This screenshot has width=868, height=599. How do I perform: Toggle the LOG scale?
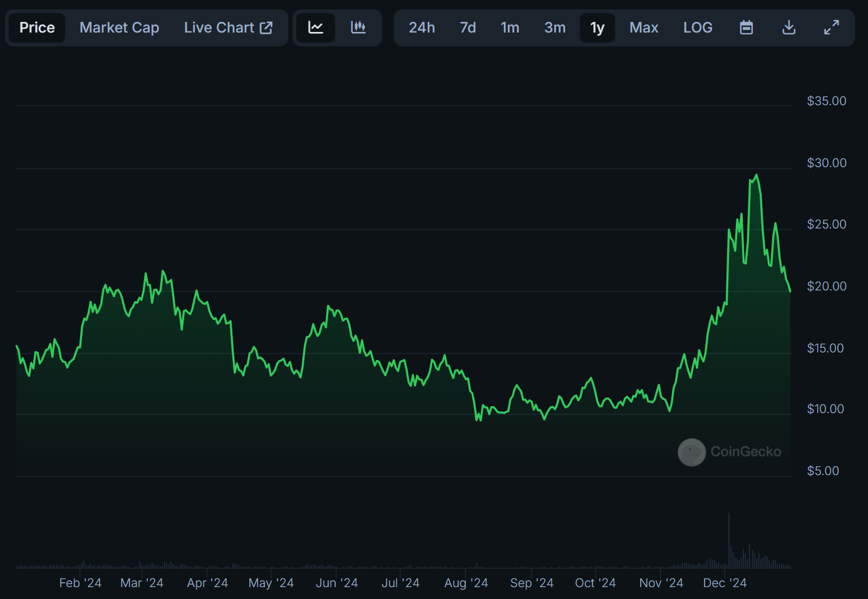coord(698,28)
